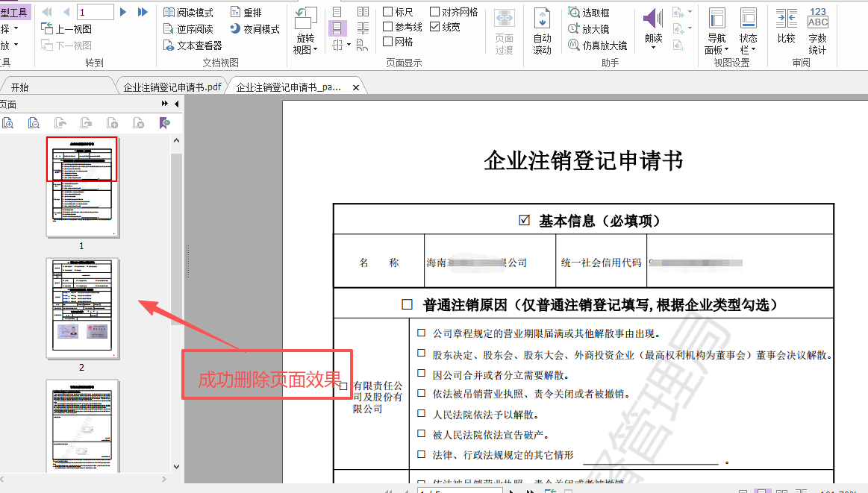Select page 2 thumbnail

pyautogui.click(x=83, y=309)
